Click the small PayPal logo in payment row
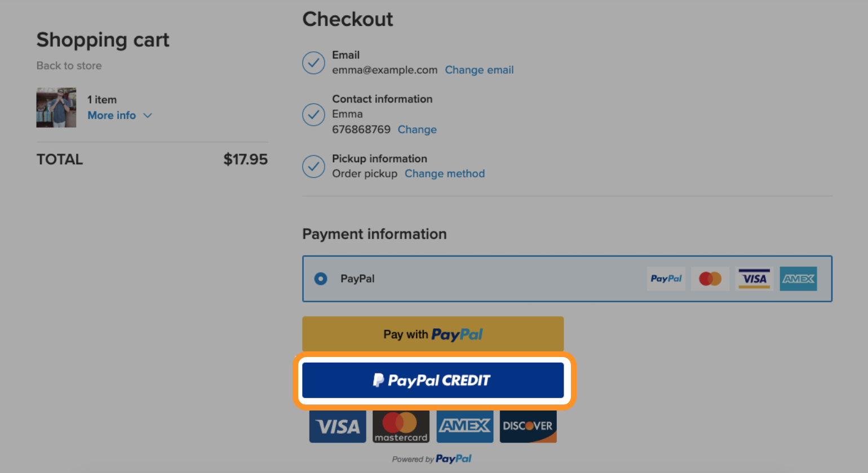 tap(666, 279)
